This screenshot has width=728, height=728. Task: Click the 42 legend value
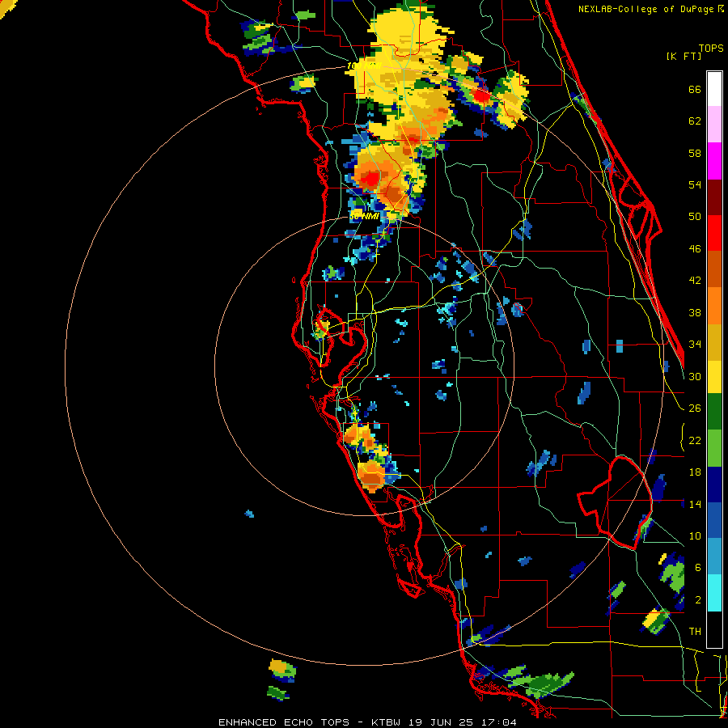coord(695,281)
